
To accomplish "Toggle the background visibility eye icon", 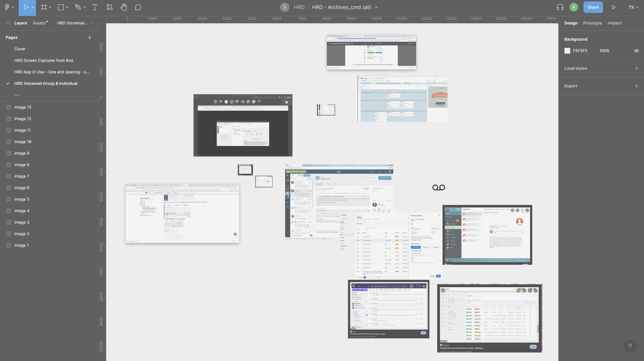I will click(636, 51).
